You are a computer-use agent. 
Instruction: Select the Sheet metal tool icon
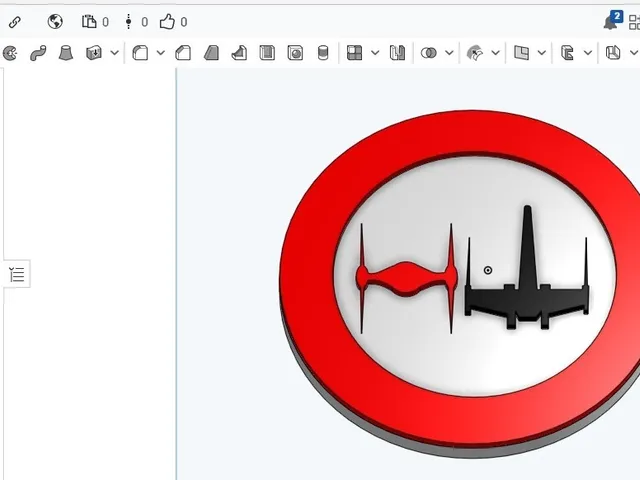click(613, 53)
